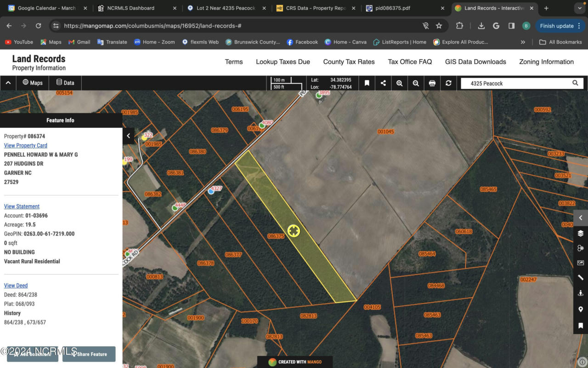This screenshot has width=588, height=368.
Task: Open the site information icon in address bar
Action: (56, 26)
